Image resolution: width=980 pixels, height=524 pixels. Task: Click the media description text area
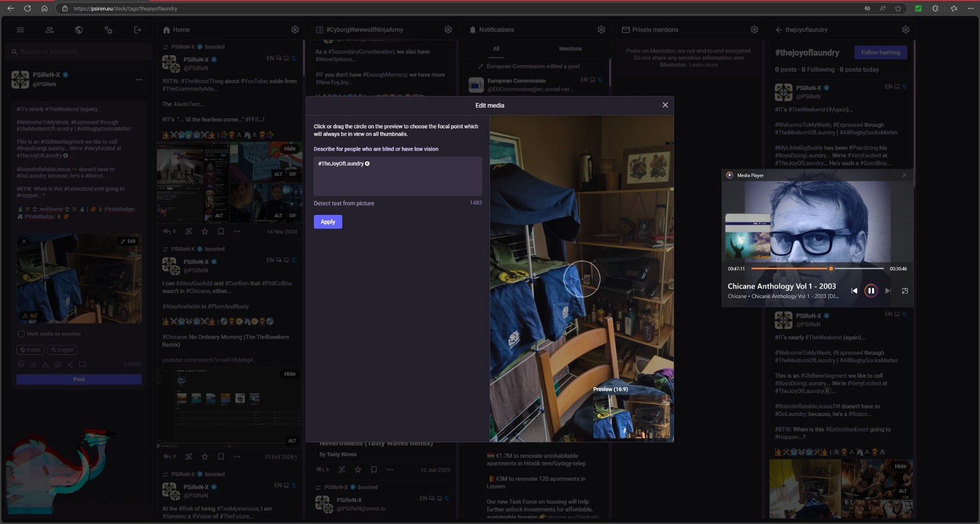pyautogui.click(x=398, y=176)
